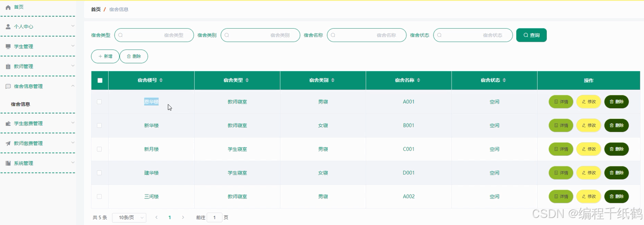Click page number 1 in pagination
Image resolution: width=644 pixels, height=225 pixels.
pyautogui.click(x=170, y=218)
